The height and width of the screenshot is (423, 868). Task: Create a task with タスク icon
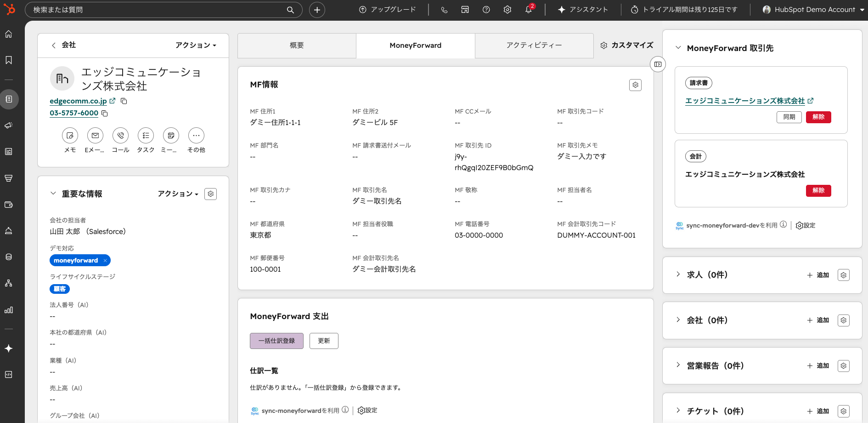tap(146, 136)
